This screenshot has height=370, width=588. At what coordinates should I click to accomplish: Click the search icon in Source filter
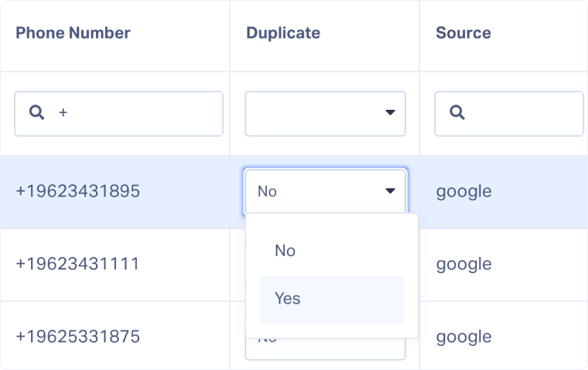[x=456, y=113]
